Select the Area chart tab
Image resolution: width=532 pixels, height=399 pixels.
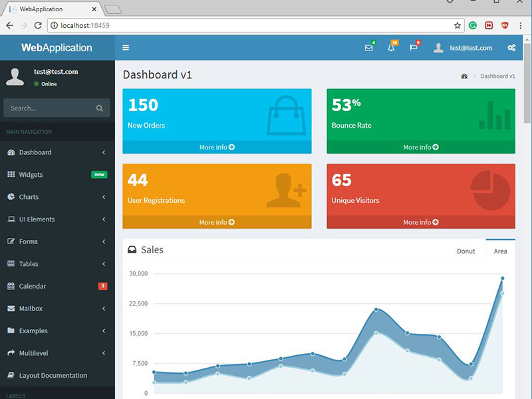click(x=500, y=251)
